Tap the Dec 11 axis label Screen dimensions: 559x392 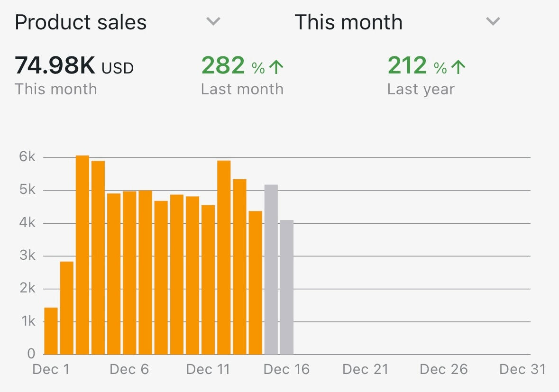208,369
